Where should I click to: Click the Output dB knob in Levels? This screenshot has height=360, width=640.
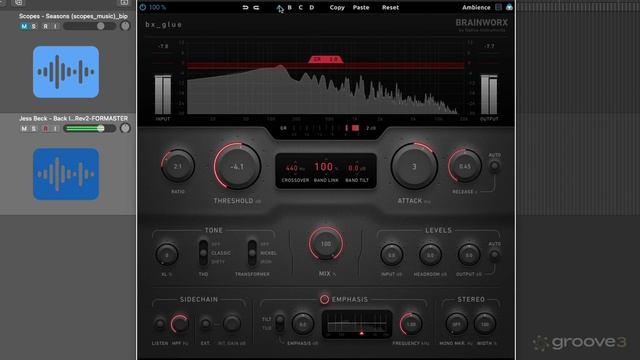pyautogui.click(x=469, y=255)
